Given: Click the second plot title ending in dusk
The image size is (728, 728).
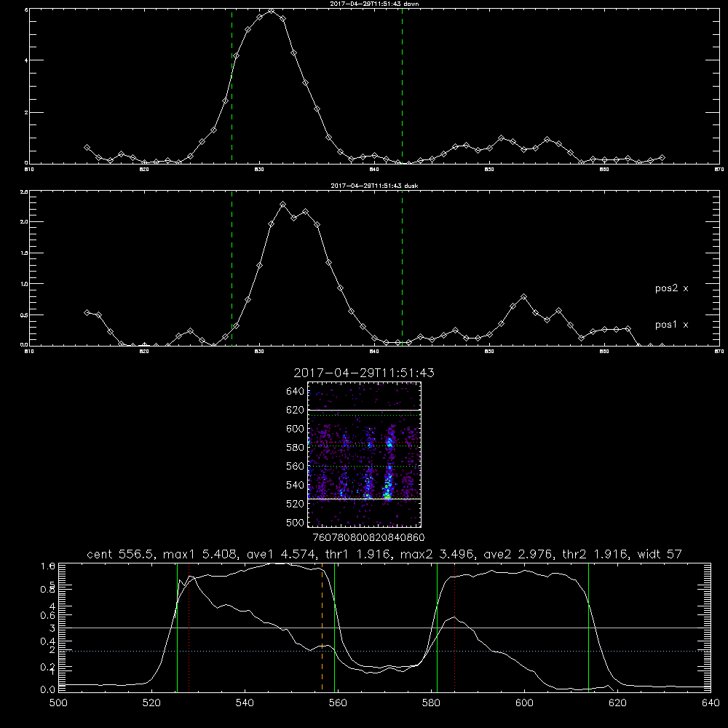Looking at the screenshot, I should click(374, 186).
